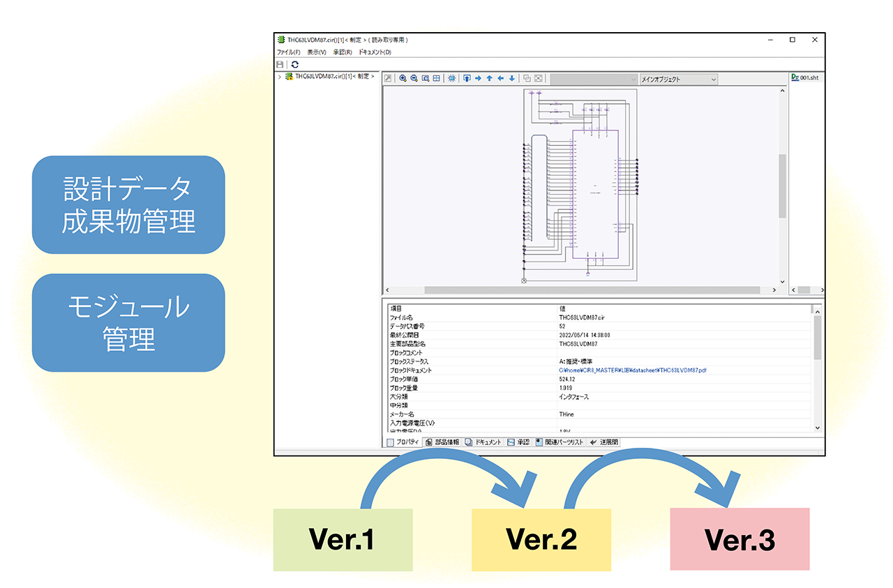Viewport: 893px width, 588px height.
Task: Click the blue down arrow pan icon
Action: tap(511, 79)
